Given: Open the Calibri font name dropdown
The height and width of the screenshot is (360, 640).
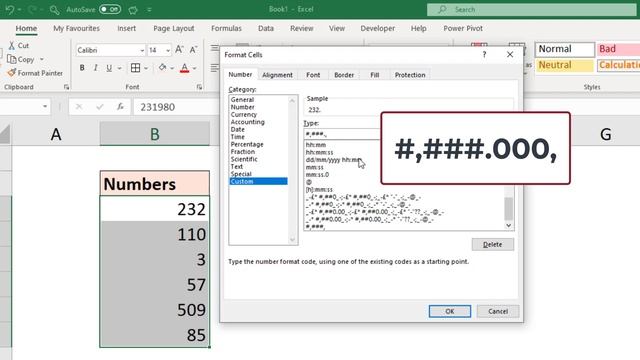Looking at the screenshot, I should 142,50.
